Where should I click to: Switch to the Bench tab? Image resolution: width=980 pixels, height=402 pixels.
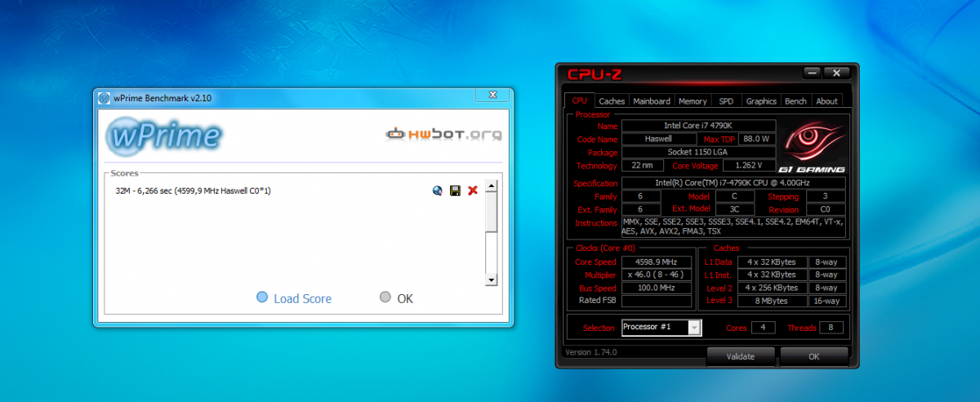795,101
